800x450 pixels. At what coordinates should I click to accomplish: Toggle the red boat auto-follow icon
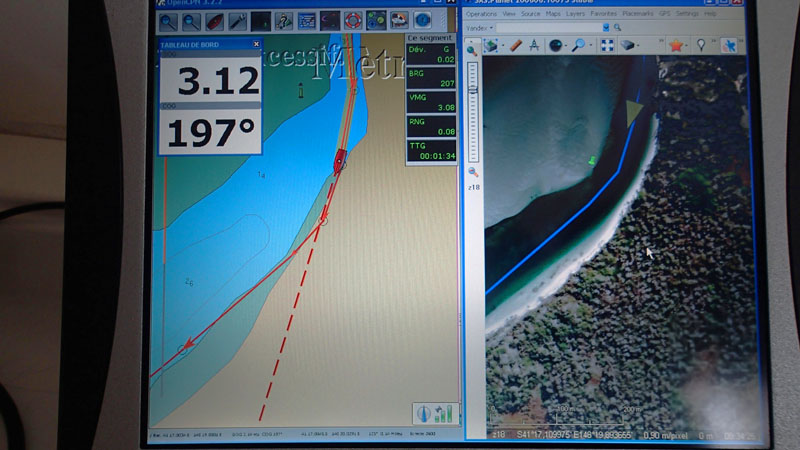point(214,22)
